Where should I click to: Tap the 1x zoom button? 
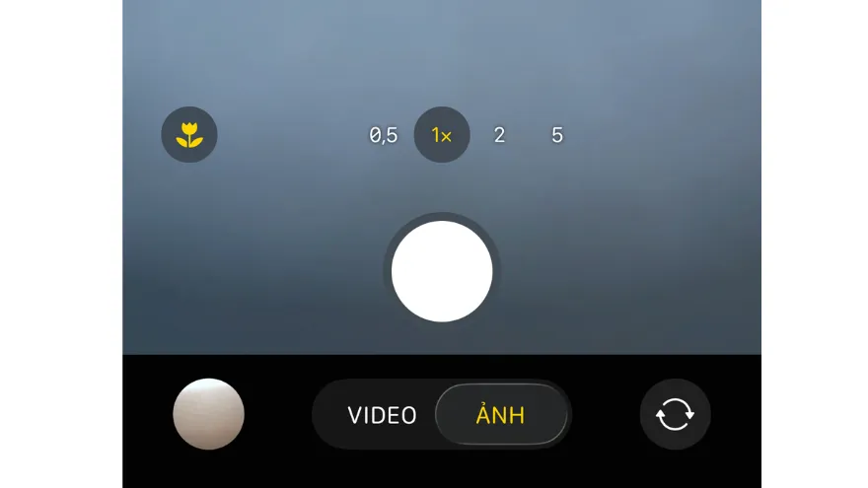tap(442, 134)
